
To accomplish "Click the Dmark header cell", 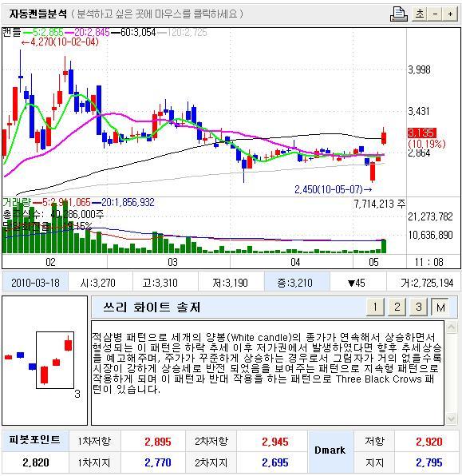I will (x=330, y=450).
